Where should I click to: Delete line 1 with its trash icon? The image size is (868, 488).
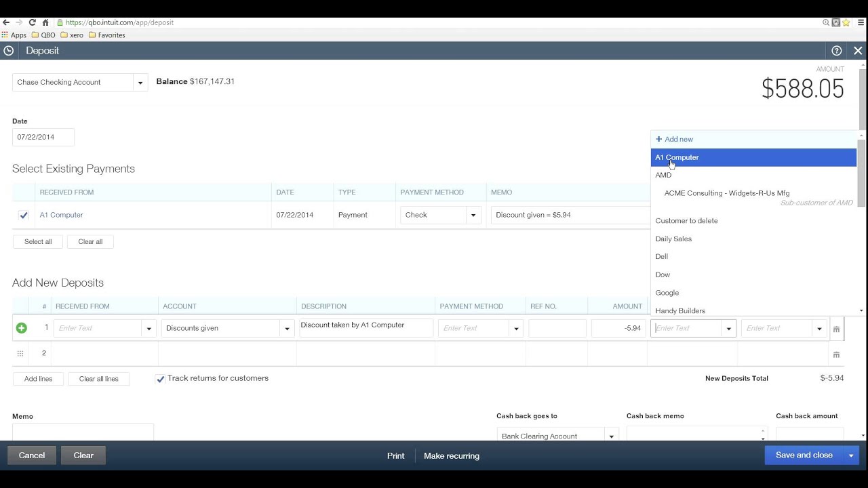click(x=836, y=329)
